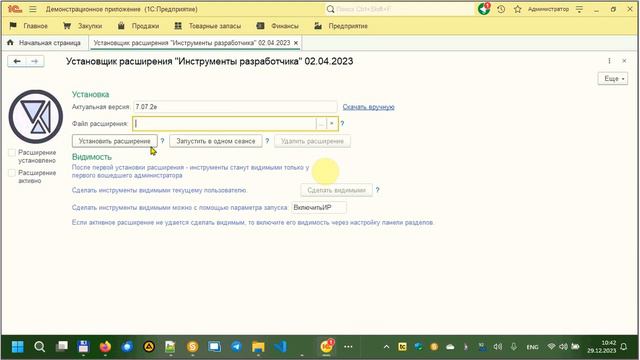Screen dimensions: 640x360
Task: Go back with the left arrow button
Action: click(x=17, y=61)
